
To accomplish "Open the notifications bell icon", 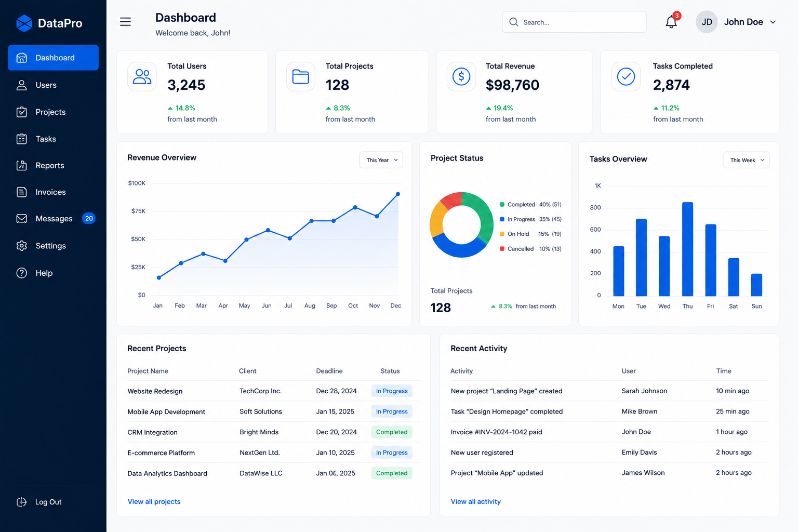I will tap(671, 22).
